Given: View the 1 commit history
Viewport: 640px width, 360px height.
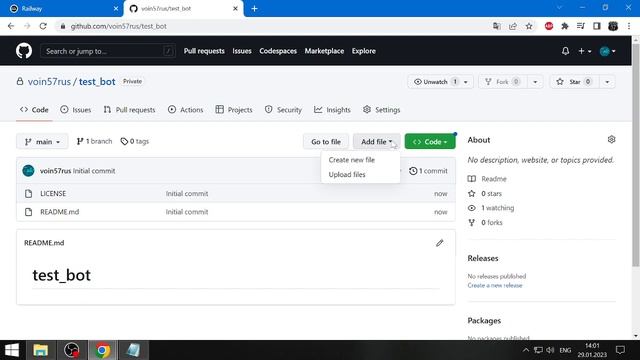Looking at the screenshot, I should pyautogui.click(x=428, y=171).
